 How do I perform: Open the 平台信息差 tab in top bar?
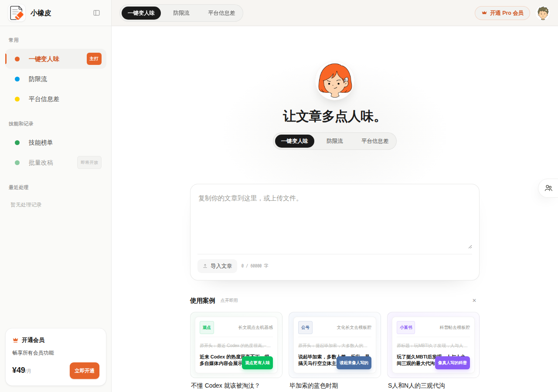coord(221,13)
